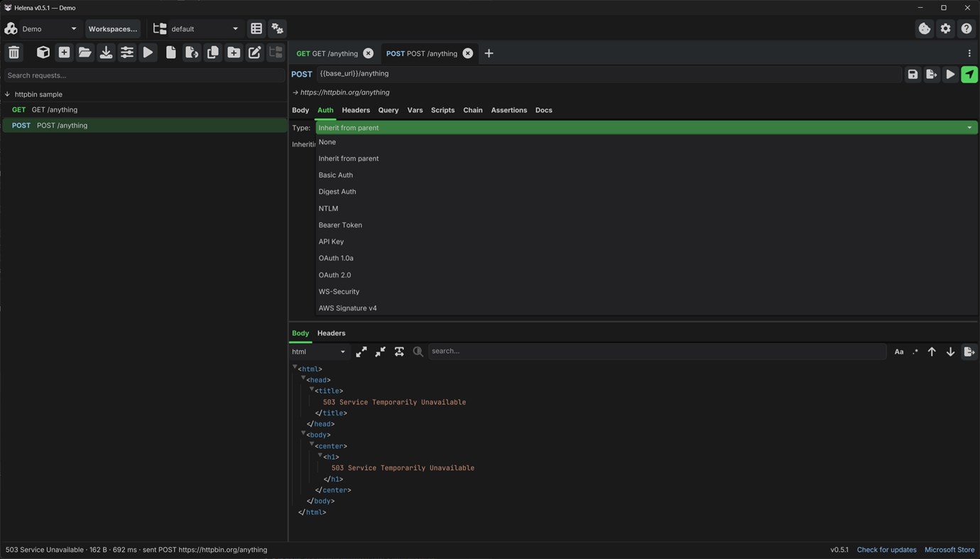Click the export response icon at the toolbar's right end
The image size is (980, 559).
click(969, 352)
